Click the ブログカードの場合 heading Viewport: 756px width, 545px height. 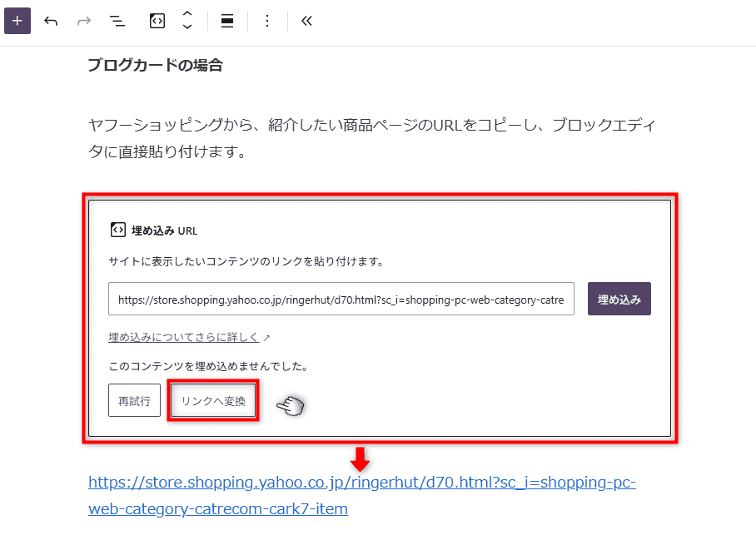pos(155,65)
